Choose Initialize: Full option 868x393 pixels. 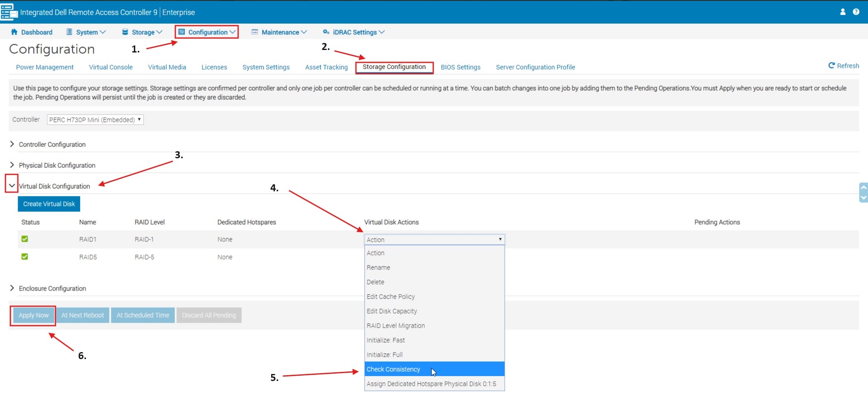pos(434,355)
